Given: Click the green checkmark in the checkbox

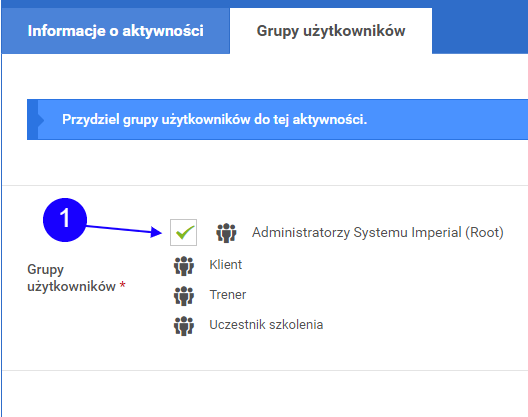Looking at the screenshot, I should [x=185, y=232].
